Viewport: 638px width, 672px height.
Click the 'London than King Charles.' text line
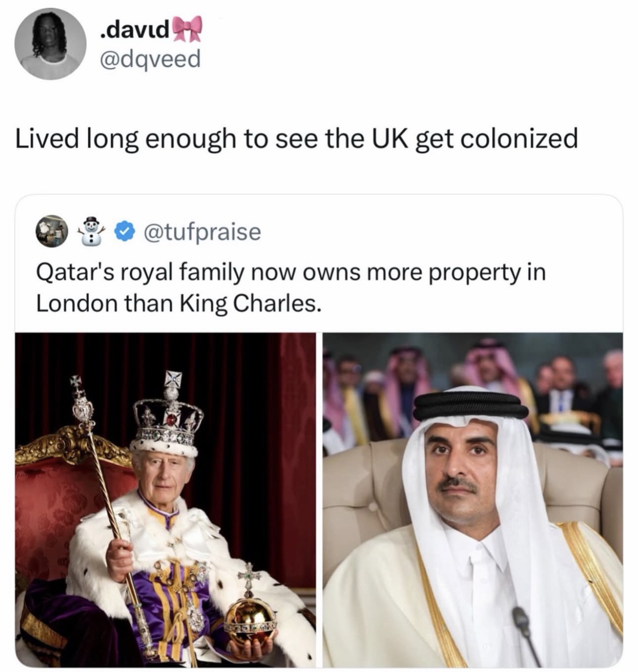178,304
